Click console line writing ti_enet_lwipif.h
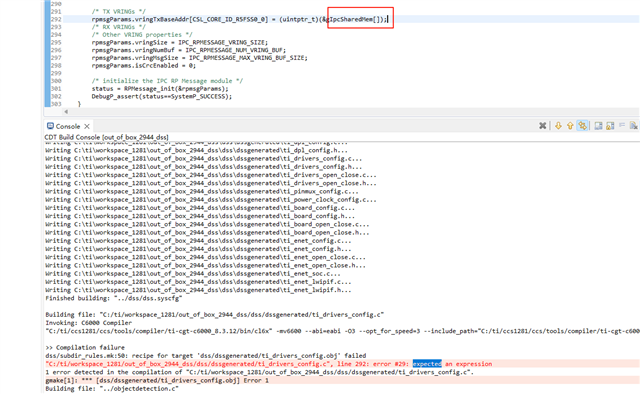 pyautogui.click(x=198, y=290)
